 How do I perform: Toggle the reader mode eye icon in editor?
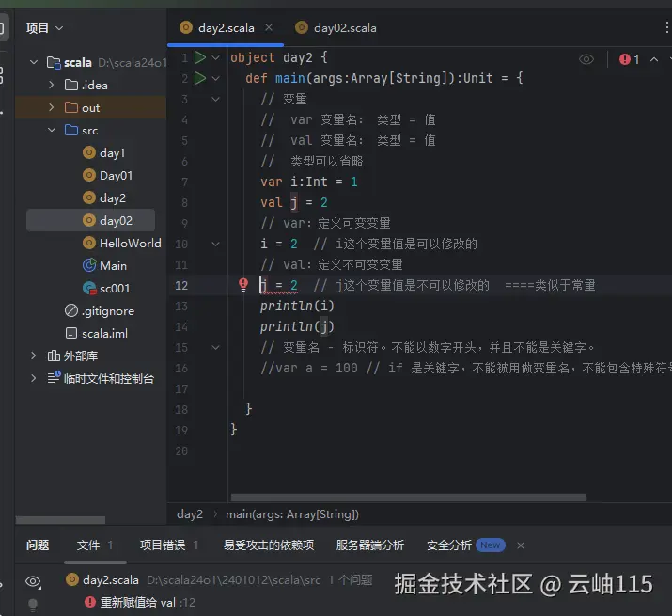586,59
